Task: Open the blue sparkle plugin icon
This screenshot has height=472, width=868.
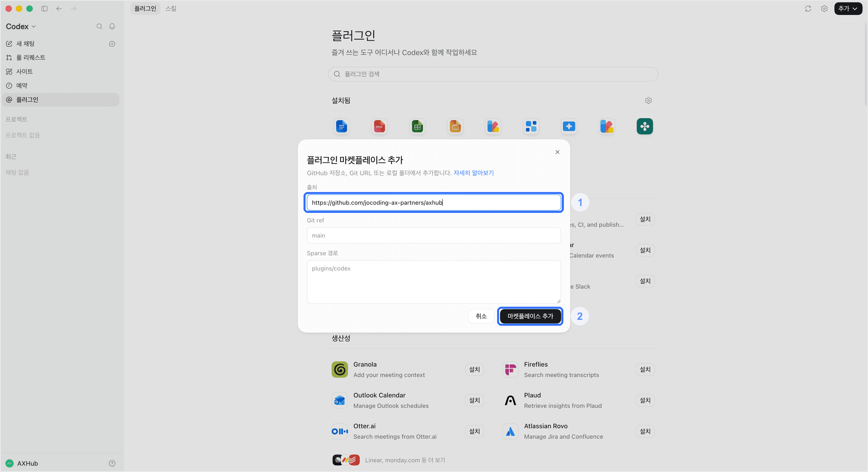Action: (569, 126)
